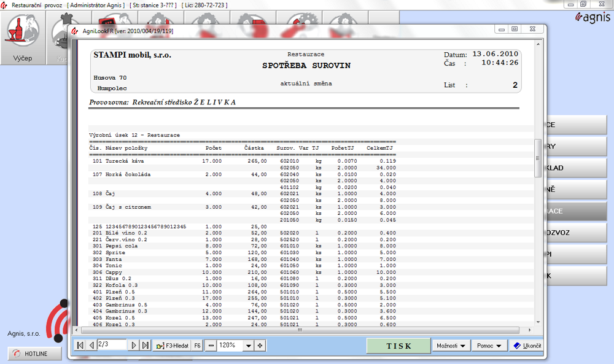Select the row 401 Plzeň 0.5
Image resolution: width=614 pixels, height=364 pixels.
(x=243, y=292)
